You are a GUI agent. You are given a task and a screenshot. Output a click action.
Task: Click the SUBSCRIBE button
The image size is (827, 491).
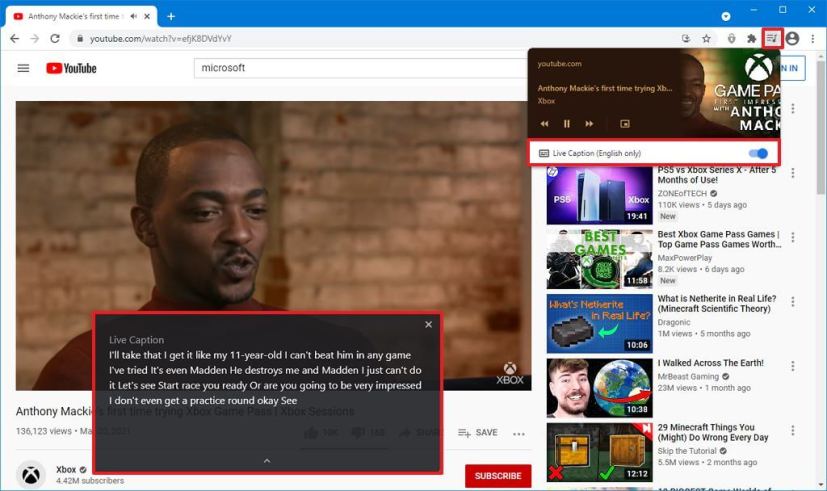tap(498, 476)
